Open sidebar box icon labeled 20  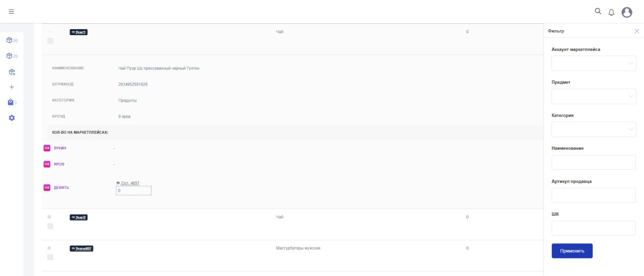click(9, 40)
